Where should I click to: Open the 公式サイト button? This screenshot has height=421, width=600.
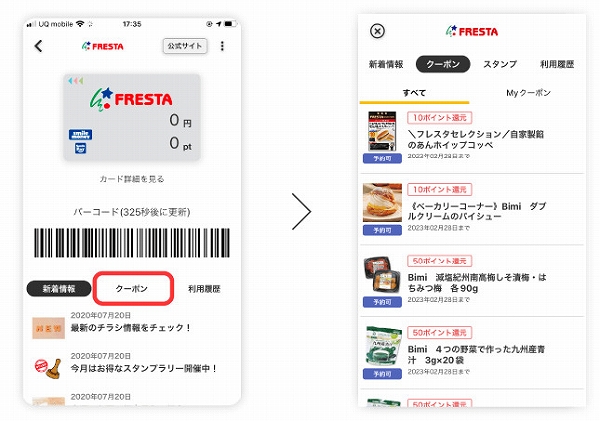pos(185,46)
